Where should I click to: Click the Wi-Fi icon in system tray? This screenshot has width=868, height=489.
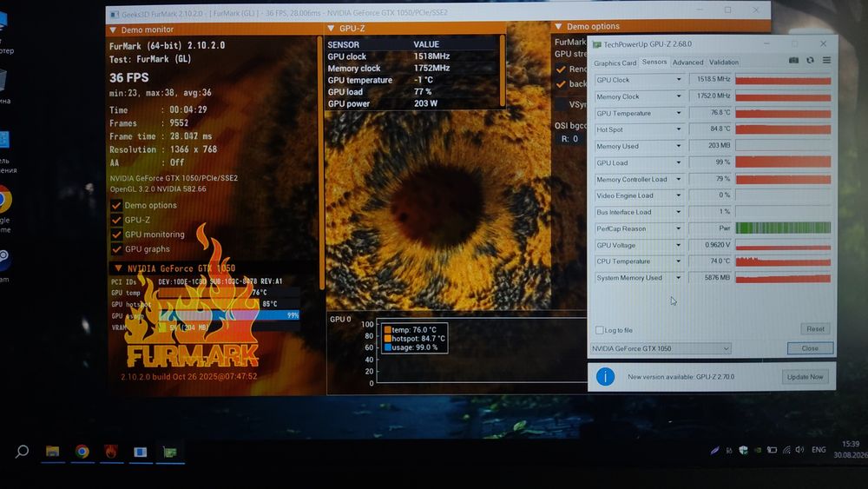point(786,450)
